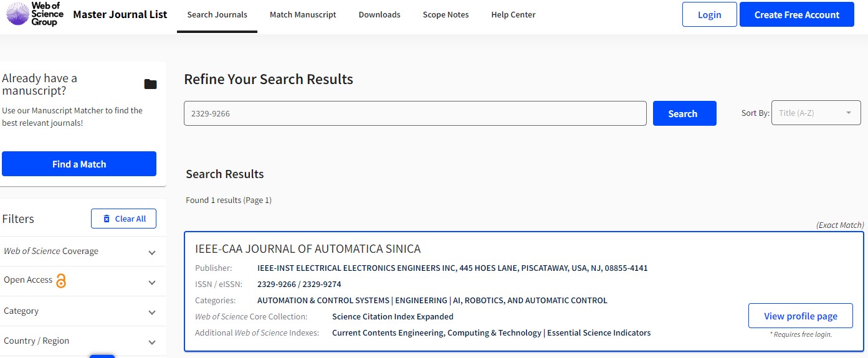The width and height of the screenshot is (868, 358).
Task: Click the Web of Science Group logo
Action: [x=35, y=14]
